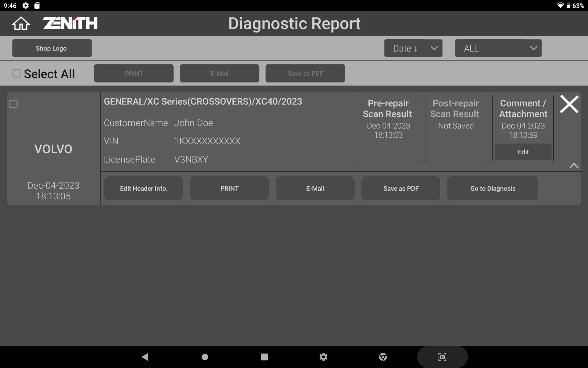
Task: Open the Date sort dropdown
Action: point(413,48)
